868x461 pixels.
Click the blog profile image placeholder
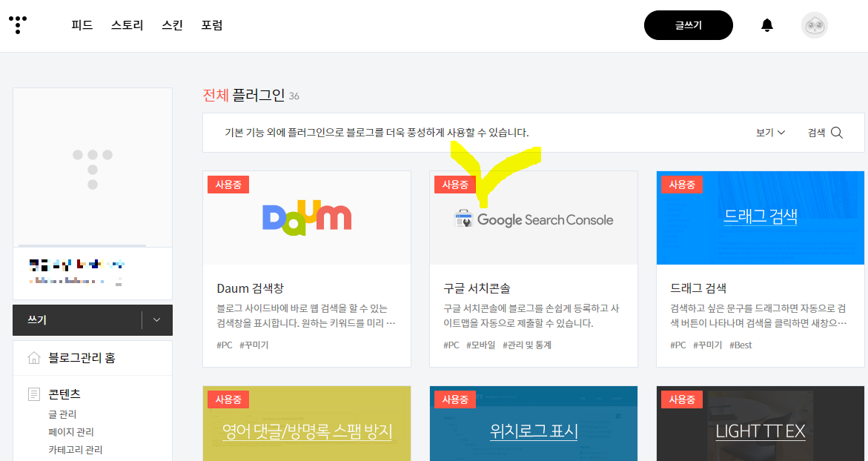93,168
